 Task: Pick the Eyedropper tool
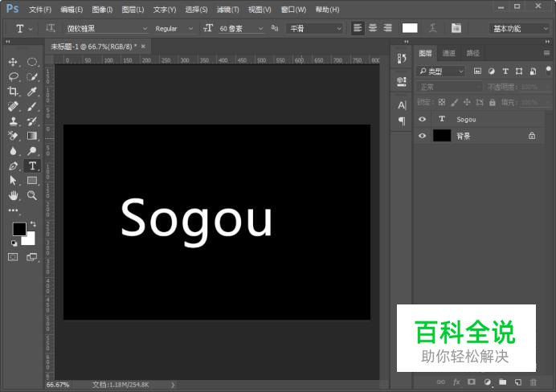click(x=32, y=92)
